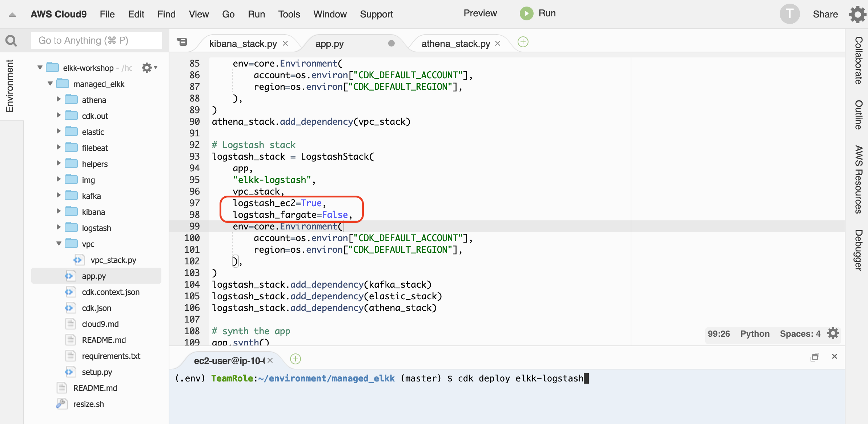Click the green Run play icon
Viewport: 868px width, 424px height.
[x=526, y=13]
